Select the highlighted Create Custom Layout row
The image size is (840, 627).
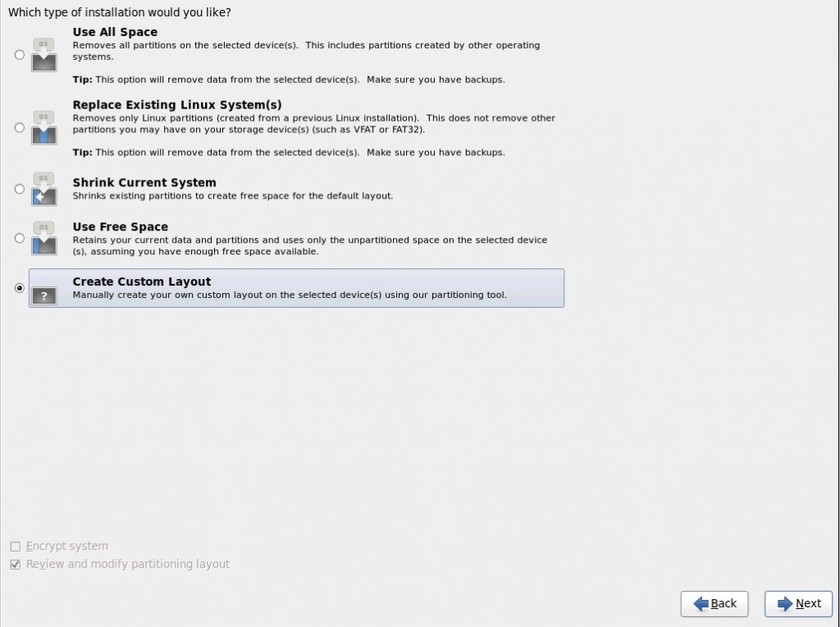295,288
